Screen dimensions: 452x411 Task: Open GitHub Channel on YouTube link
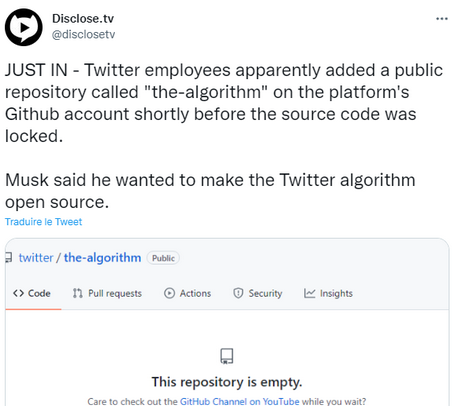click(239, 401)
